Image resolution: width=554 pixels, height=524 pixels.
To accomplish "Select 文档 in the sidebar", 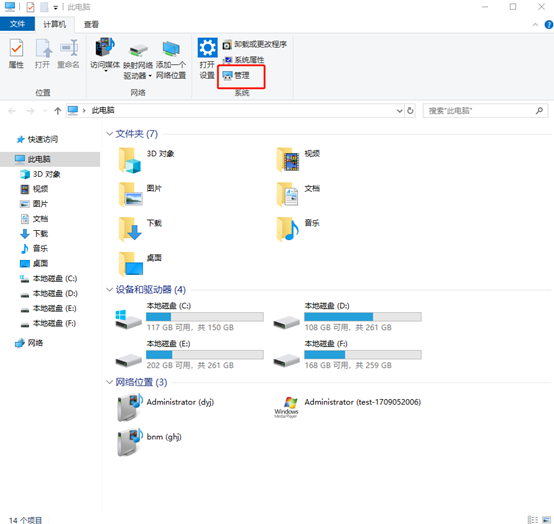I will (x=34, y=219).
